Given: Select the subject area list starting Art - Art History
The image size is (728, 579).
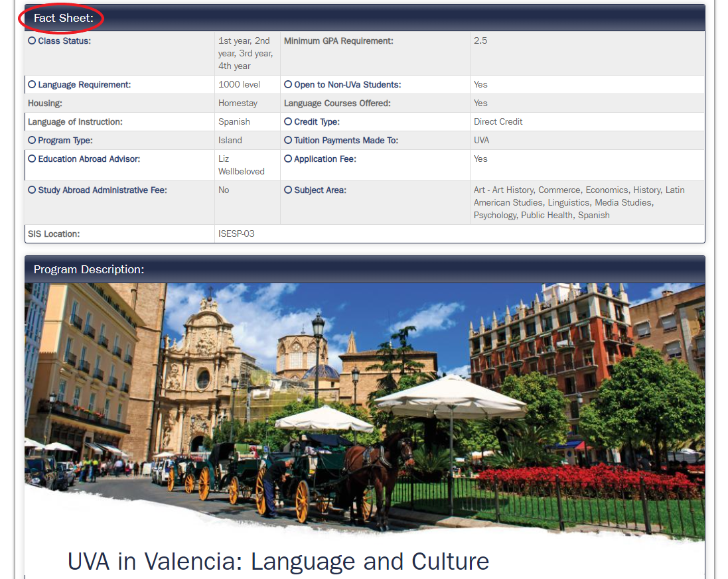Looking at the screenshot, I should (x=579, y=203).
